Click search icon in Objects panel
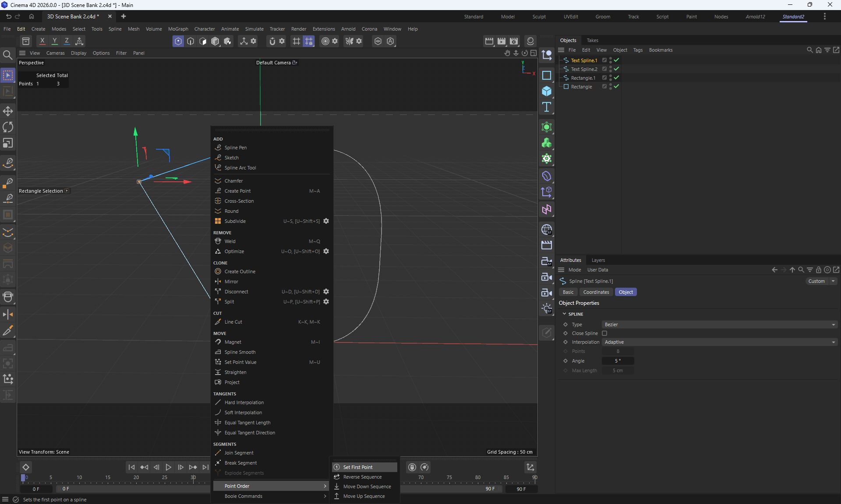The image size is (841, 504). point(809,50)
